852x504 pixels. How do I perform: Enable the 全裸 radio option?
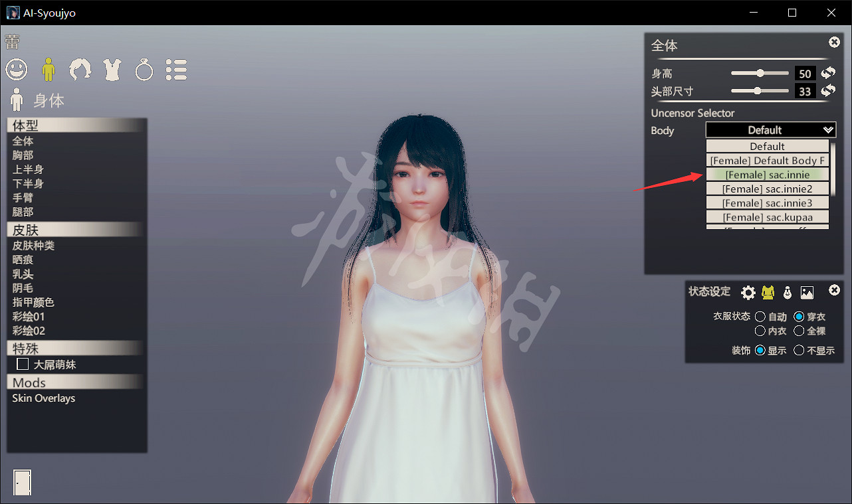[798, 331]
